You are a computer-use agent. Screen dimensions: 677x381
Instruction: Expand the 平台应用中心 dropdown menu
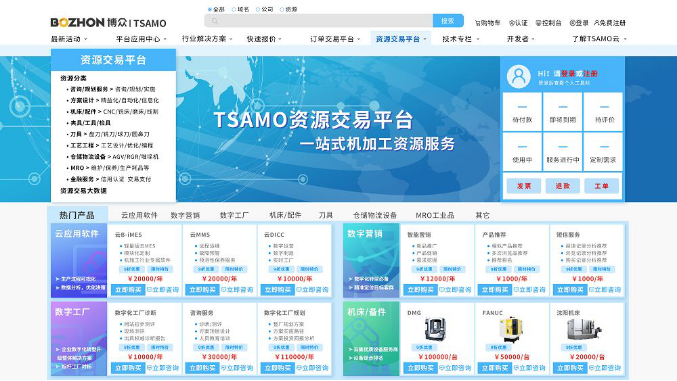[x=141, y=39]
